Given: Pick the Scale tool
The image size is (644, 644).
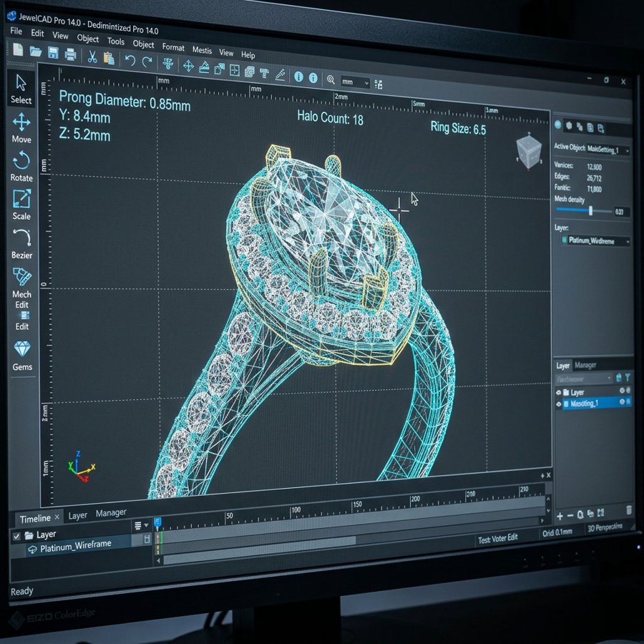Looking at the screenshot, I should 21,205.
